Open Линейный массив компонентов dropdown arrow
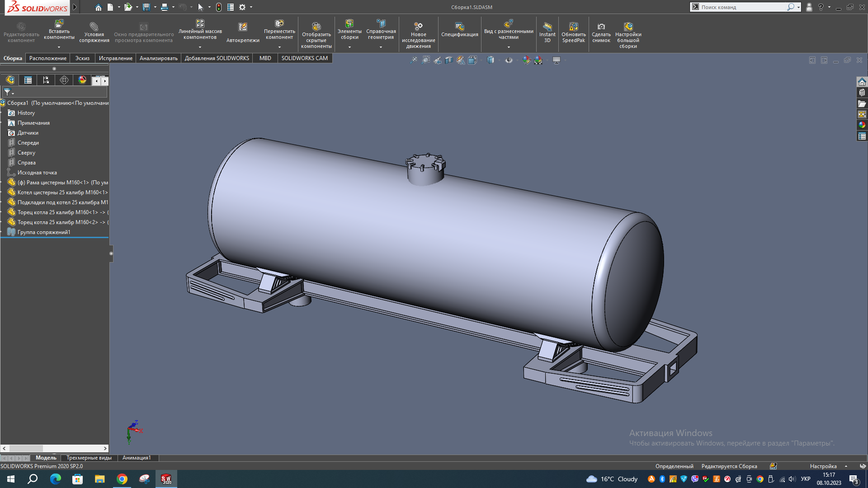This screenshot has width=868, height=488. 200,47
